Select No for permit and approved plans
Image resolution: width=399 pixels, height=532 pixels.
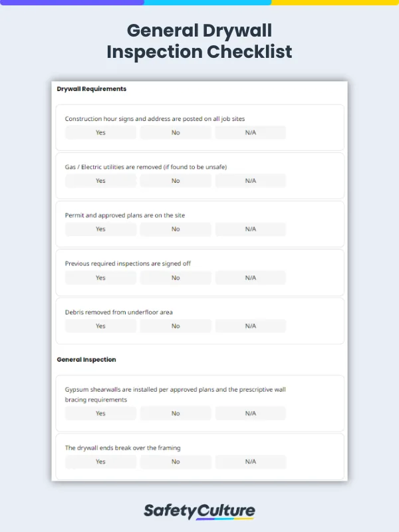pyautogui.click(x=176, y=229)
